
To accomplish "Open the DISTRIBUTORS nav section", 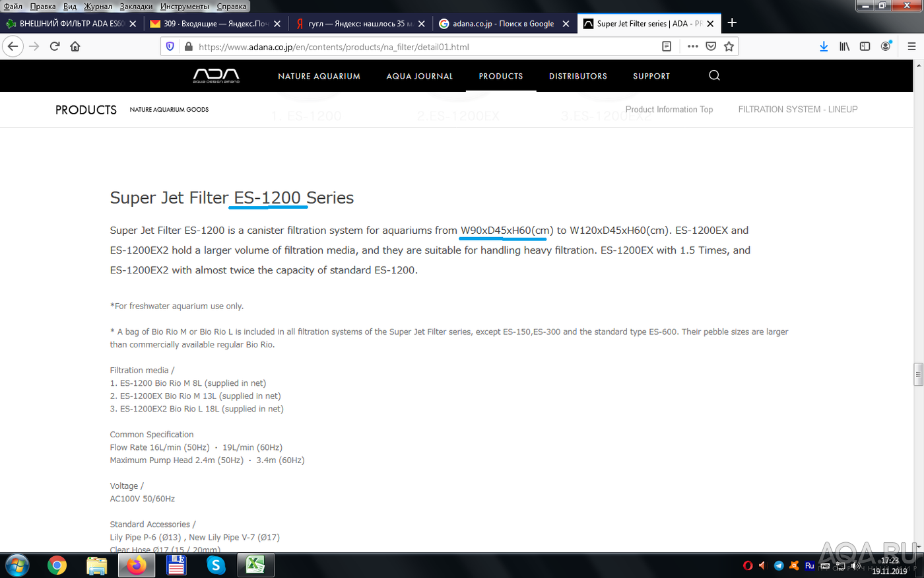I will point(578,76).
